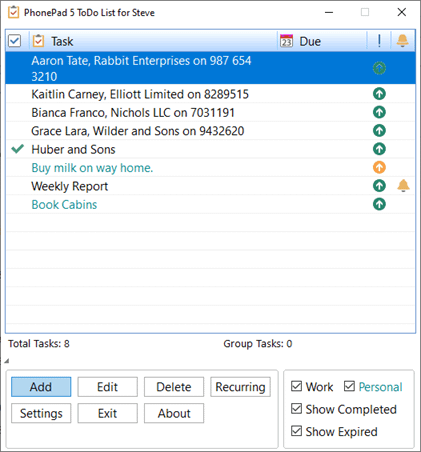
Task: Click the Add button
Action: (41, 387)
